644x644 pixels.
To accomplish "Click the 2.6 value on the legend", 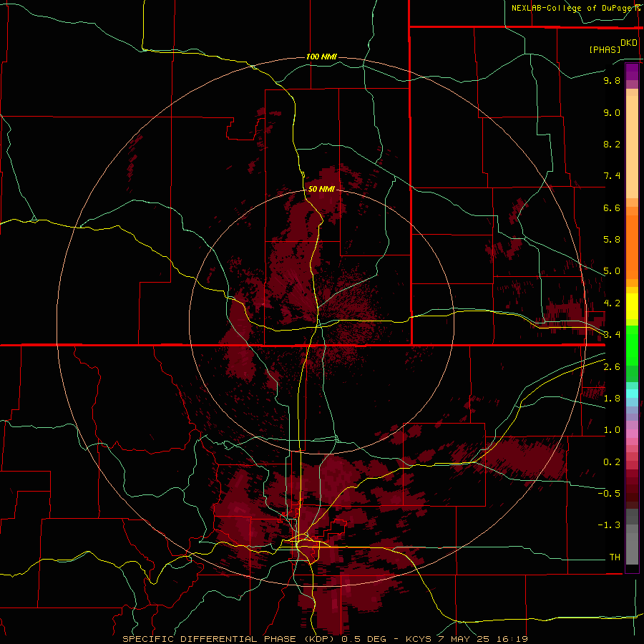I will [x=612, y=367].
